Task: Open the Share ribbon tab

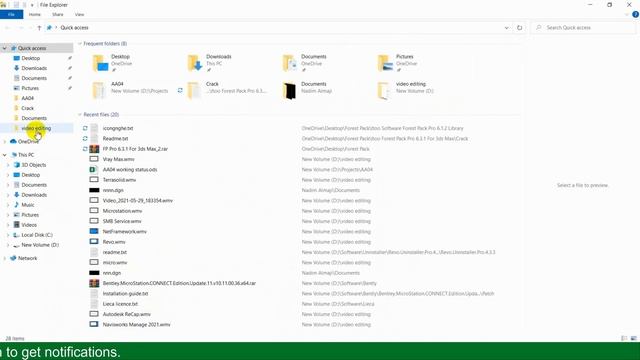Action: point(58,14)
